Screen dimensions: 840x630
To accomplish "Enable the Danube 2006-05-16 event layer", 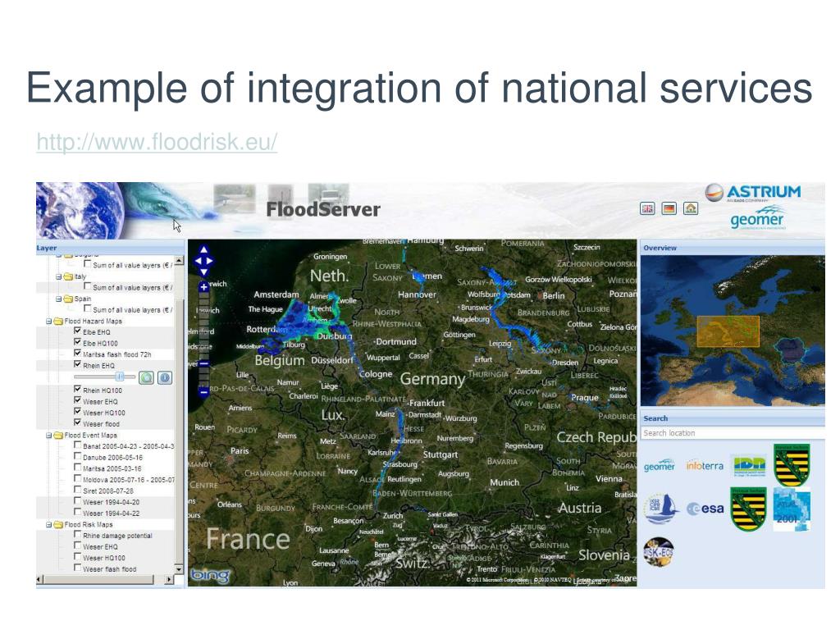I will point(77,456).
